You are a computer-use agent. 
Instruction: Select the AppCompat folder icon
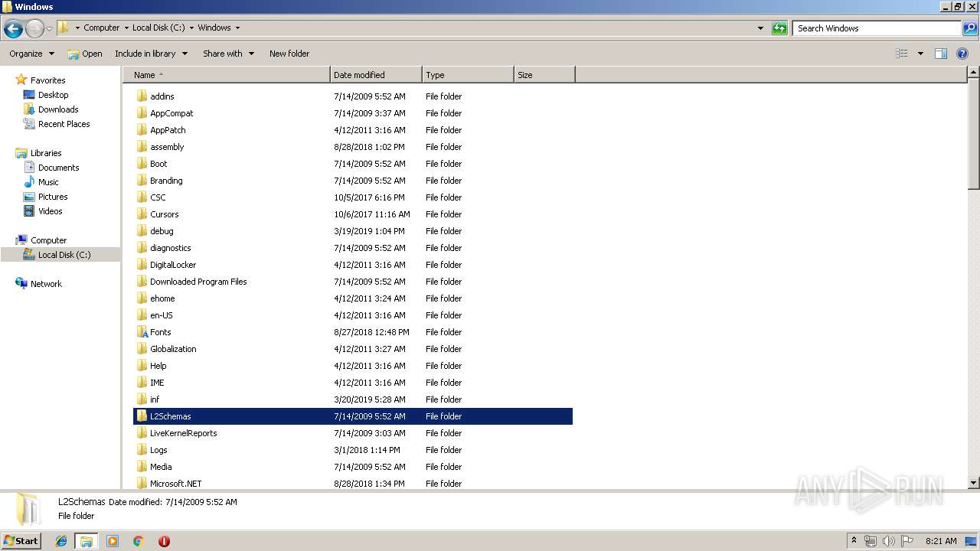pos(142,113)
